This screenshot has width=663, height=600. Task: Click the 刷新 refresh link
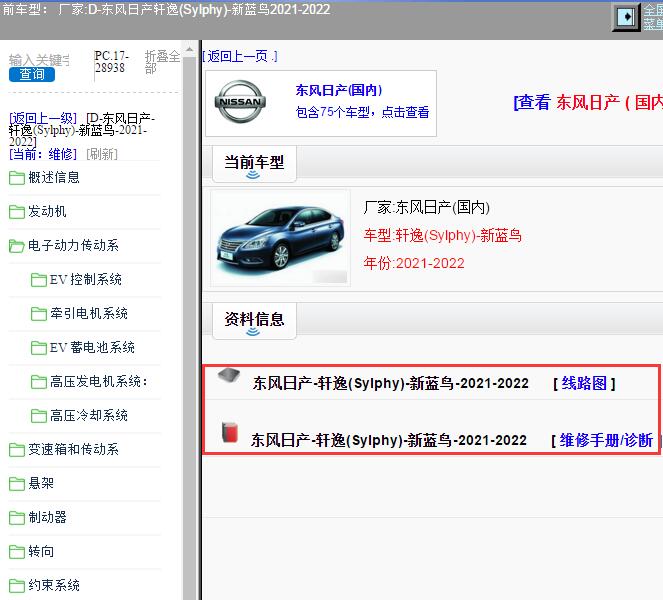coord(102,154)
